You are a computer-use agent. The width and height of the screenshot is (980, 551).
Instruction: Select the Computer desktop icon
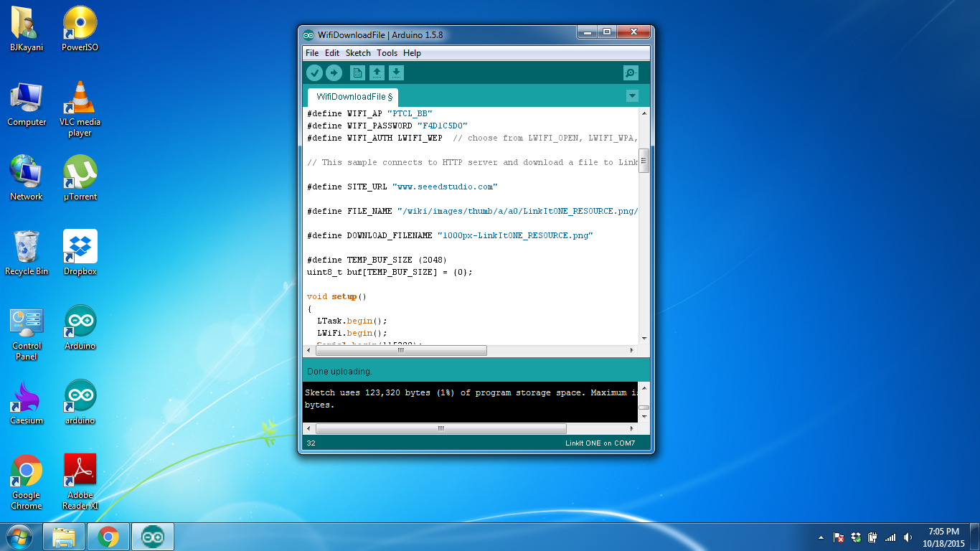tap(27, 104)
